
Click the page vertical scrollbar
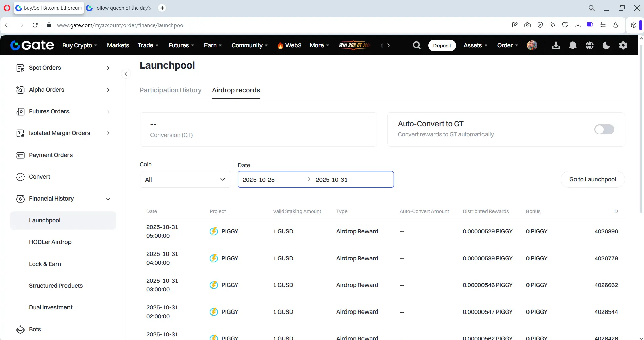[641, 129]
